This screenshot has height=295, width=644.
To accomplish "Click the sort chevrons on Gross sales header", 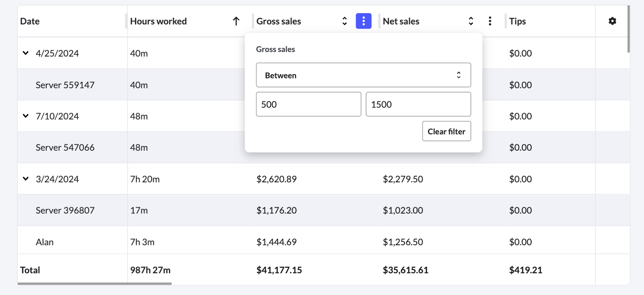I will (344, 21).
